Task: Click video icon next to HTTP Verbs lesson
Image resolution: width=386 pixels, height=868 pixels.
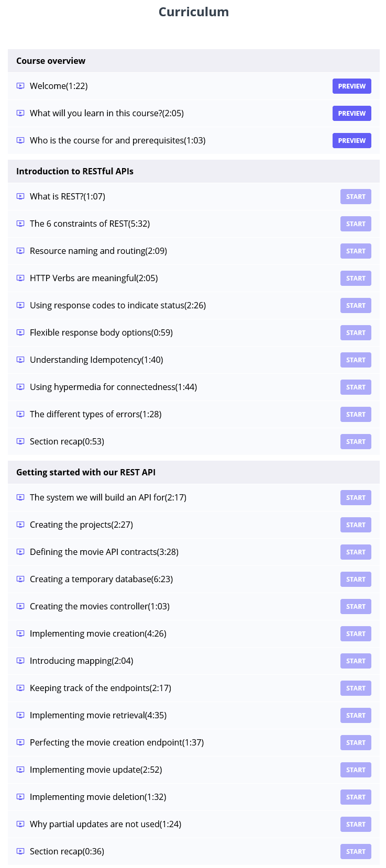Action: click(x=20, y=278)
